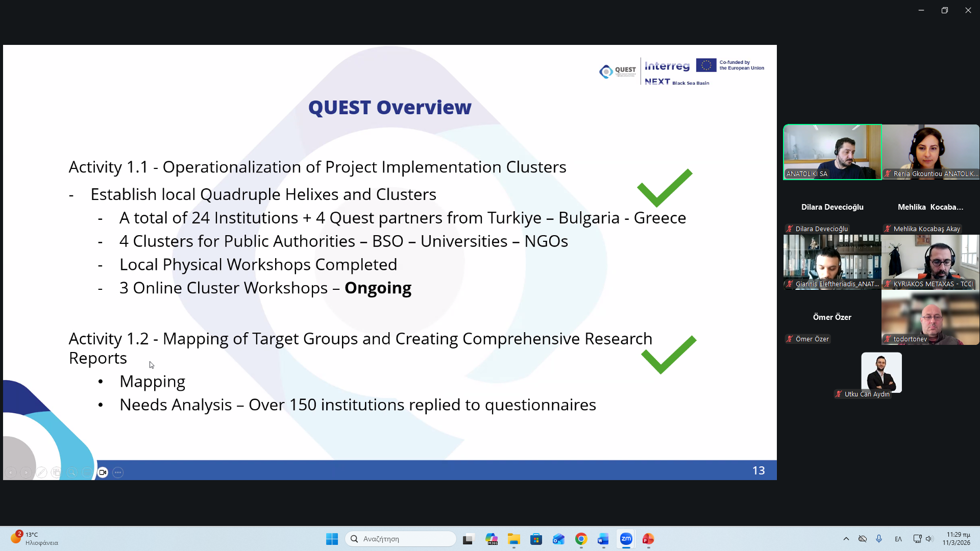The width and height of the screenshot is (980, 551).
Task: Open volume control from system tray
Action: tap(929, 539)
